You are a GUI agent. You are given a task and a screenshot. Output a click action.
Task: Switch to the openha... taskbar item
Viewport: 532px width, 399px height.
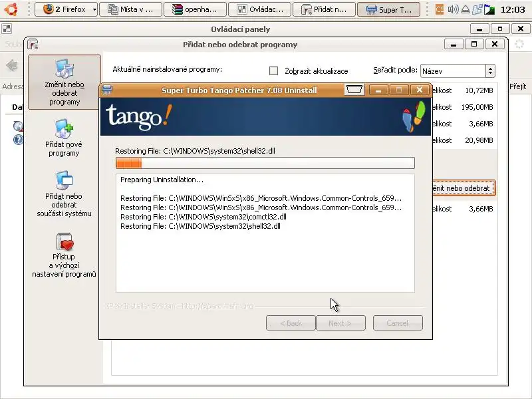195,9
